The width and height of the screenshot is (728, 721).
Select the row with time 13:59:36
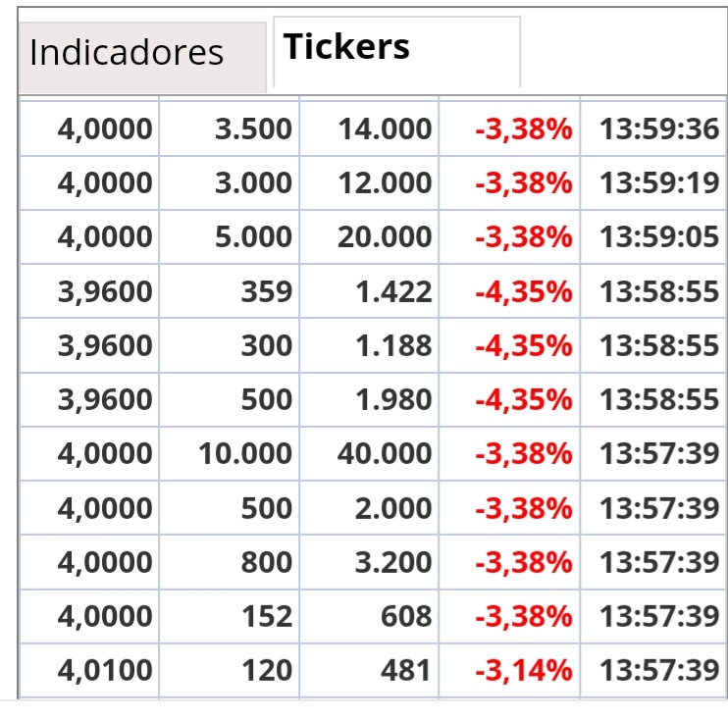click(373, 129)
